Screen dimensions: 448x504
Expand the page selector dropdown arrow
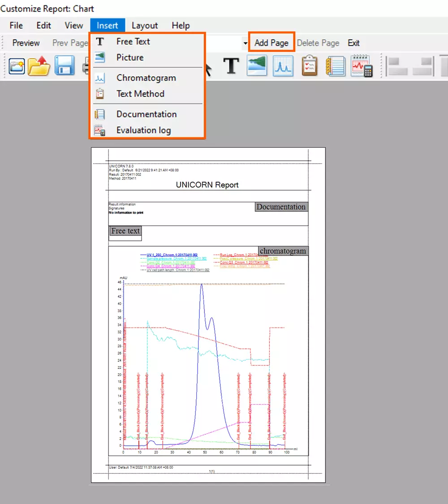tap(245, 43)
